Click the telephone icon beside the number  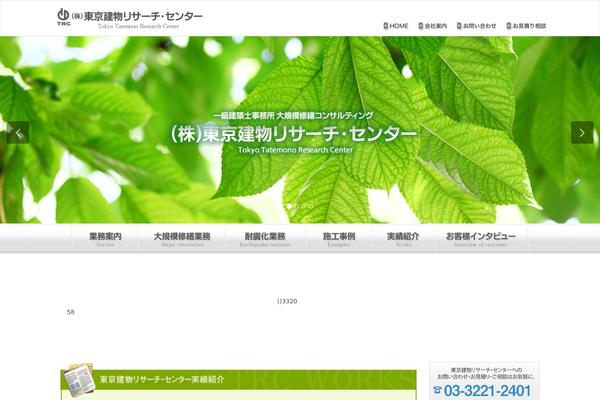pyautogui.click(x=437, y=390)
